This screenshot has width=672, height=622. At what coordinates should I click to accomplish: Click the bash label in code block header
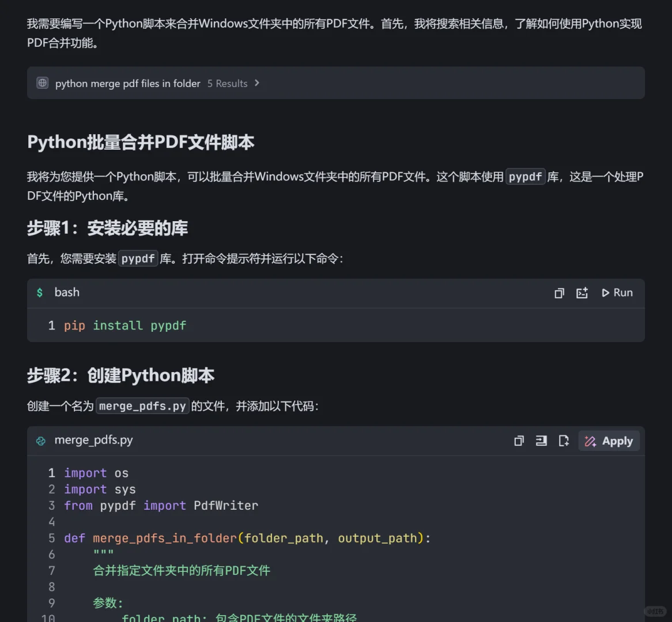(x=67, y=293)
